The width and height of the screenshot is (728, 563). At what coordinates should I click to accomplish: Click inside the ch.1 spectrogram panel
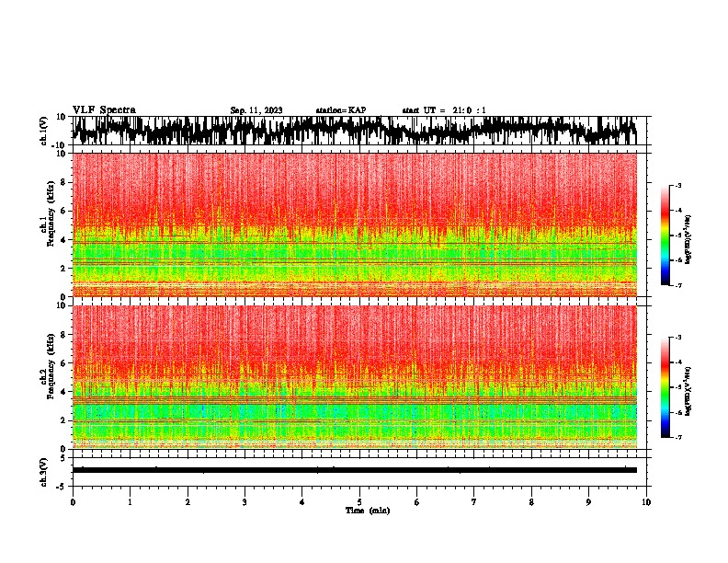(354, 224)
